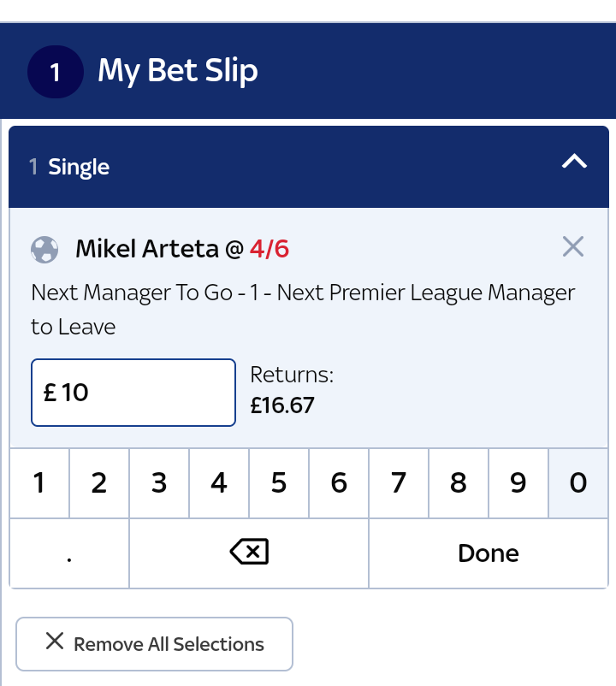Select the 0 keypad key
The width and height of the screenshot is (616, 686).
tap(578, 483)
